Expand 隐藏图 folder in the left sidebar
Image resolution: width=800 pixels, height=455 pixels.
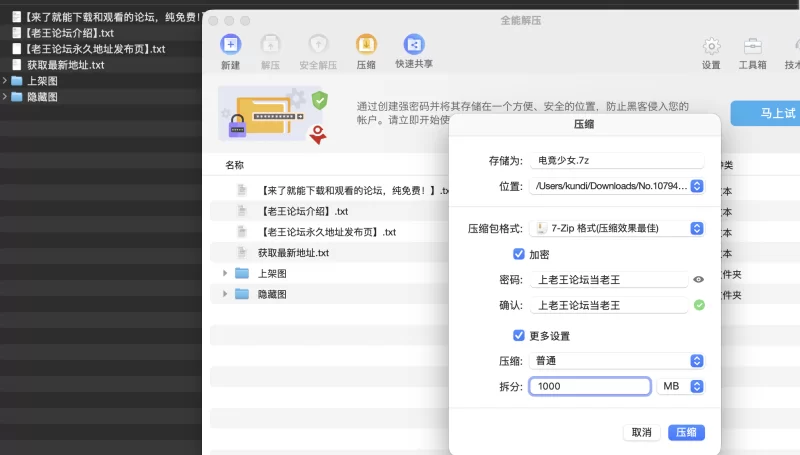5,97
